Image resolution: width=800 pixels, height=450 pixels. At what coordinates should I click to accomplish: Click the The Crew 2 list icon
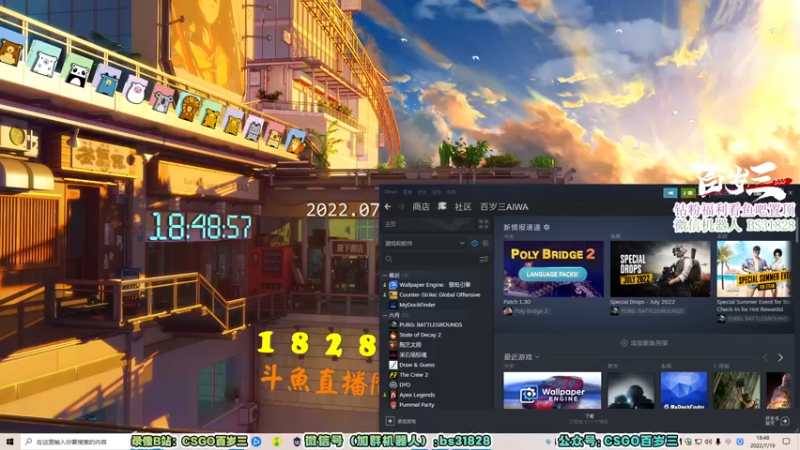pos(393,375)
